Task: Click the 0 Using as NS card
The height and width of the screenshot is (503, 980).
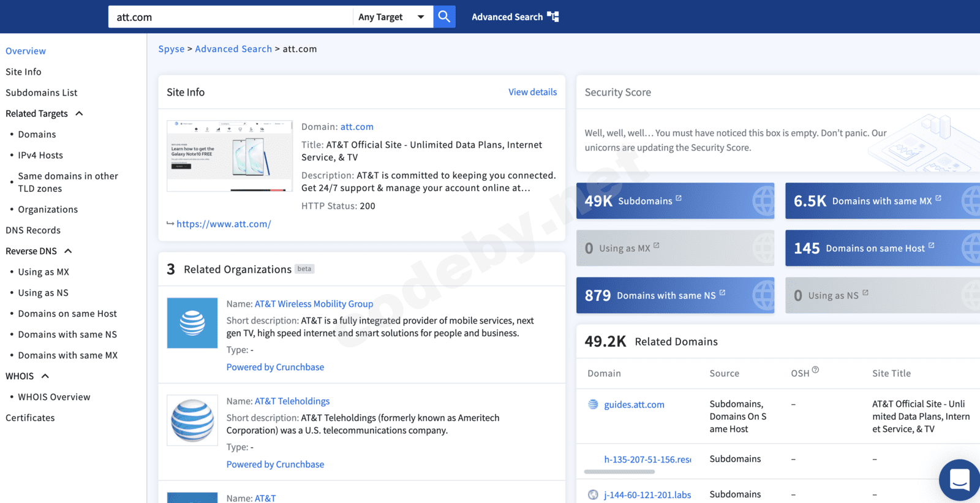Action: coord(883,295)
